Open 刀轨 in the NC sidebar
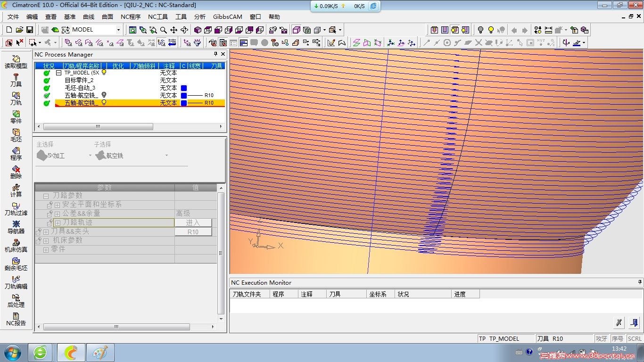This screenshot has height=362, width=644. point(16,99)
